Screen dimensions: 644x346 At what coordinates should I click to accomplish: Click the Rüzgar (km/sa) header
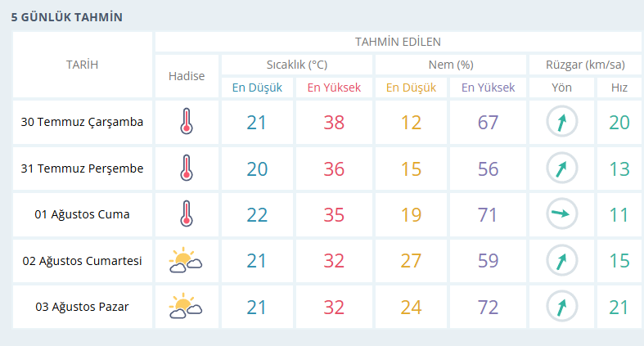coord(585,65)
